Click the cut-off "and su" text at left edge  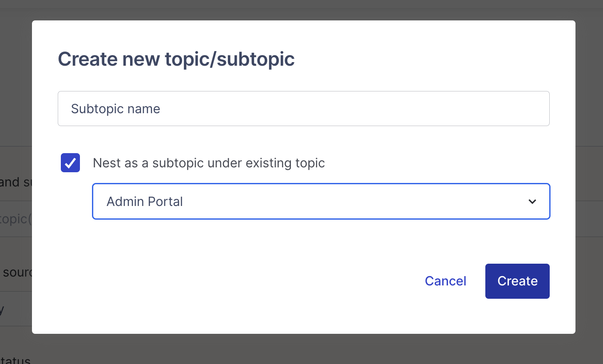[x=15, y=182]
